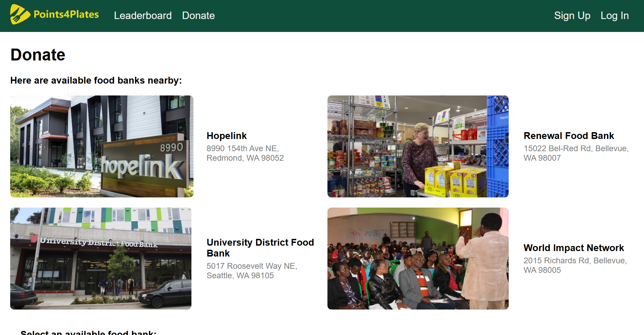Click address 15022 Bel-Red Rd, Bellevue
Screen dimensions: 644x335
click(576, 153)
